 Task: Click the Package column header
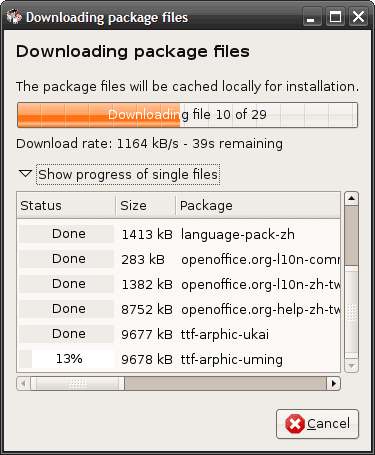click(x=258, y=205)
